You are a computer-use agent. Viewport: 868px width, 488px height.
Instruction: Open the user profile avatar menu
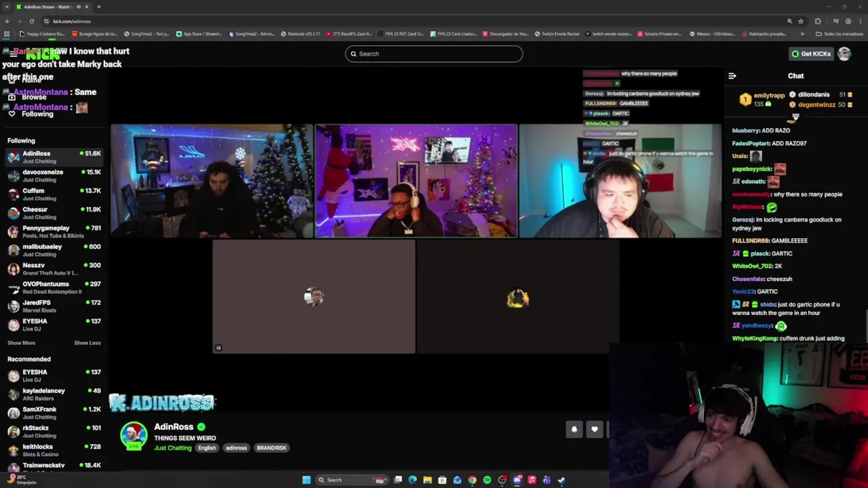pyautogui.click(x=844, y=54)
